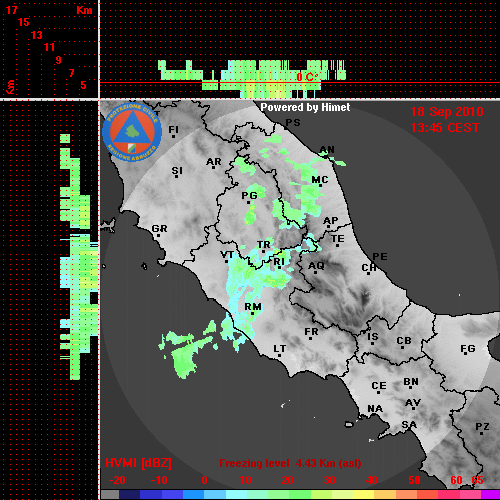Click the VT city label
500x500 pixels.
pyautogui.click(x=227, y=255)
